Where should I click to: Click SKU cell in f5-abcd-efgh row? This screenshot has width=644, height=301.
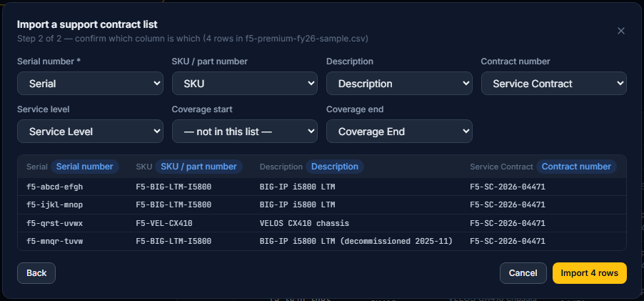pos(173,187)
